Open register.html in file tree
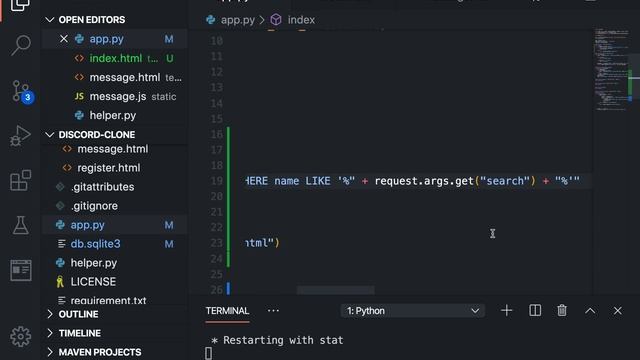 (109, 168)
